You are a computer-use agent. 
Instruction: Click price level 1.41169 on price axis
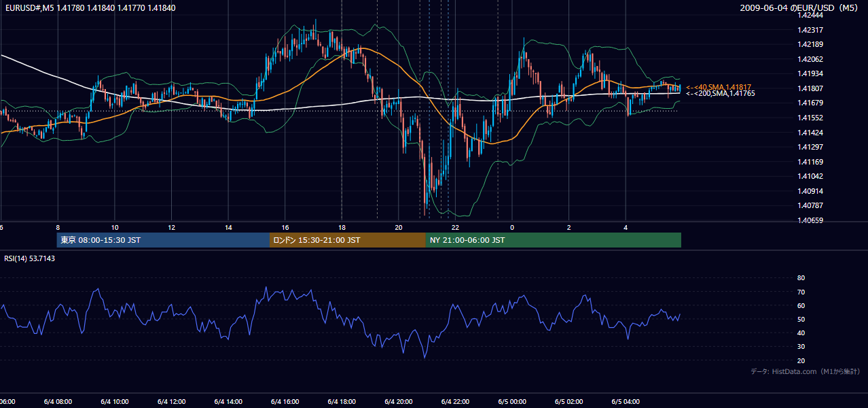[x=812, y=162]
